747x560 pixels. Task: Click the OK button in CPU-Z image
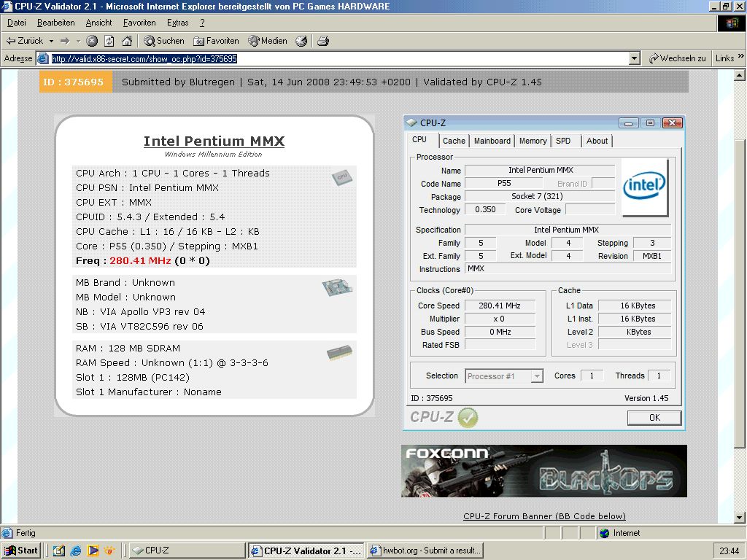pyautogui.click(x=654, y=418)
